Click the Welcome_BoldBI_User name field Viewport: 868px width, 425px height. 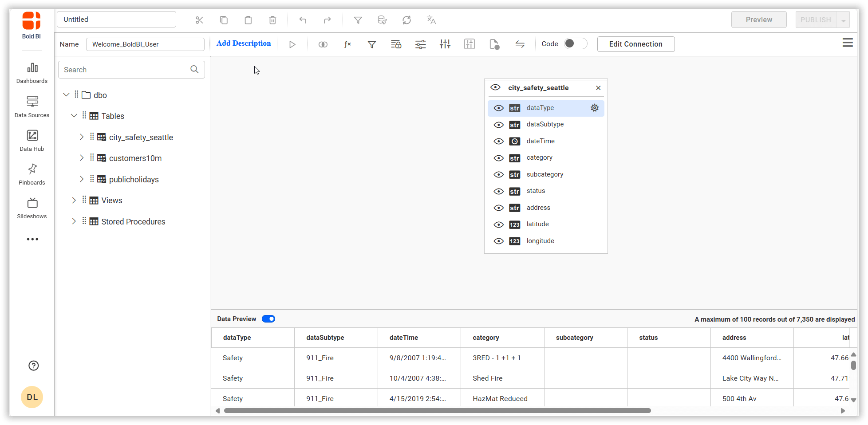pos(145,44)
